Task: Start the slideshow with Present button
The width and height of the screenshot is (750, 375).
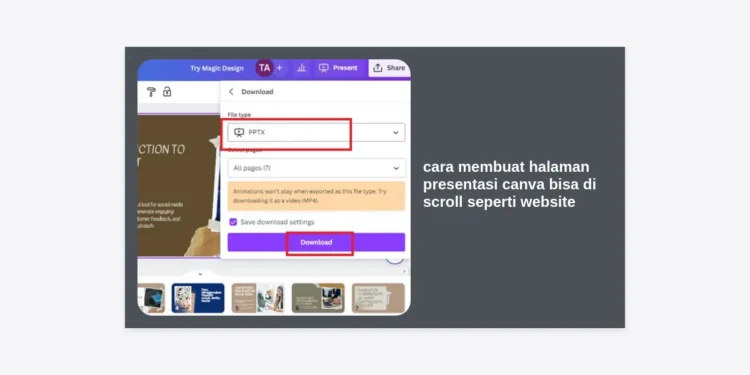Action: [x=338, y=68]
